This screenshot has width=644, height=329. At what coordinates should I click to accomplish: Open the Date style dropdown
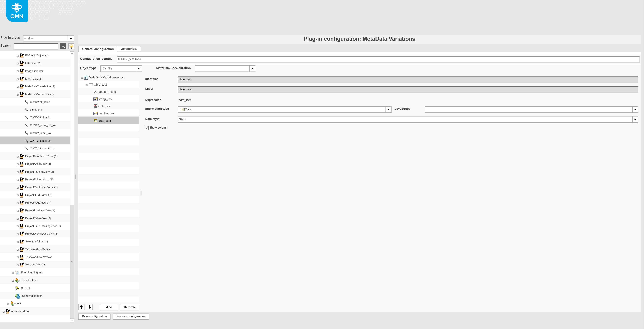pyautogui.click(x=635, y=119)
